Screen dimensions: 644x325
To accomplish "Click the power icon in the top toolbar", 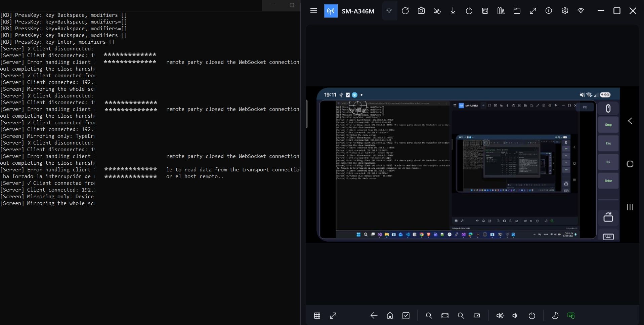I will [469, 11].
